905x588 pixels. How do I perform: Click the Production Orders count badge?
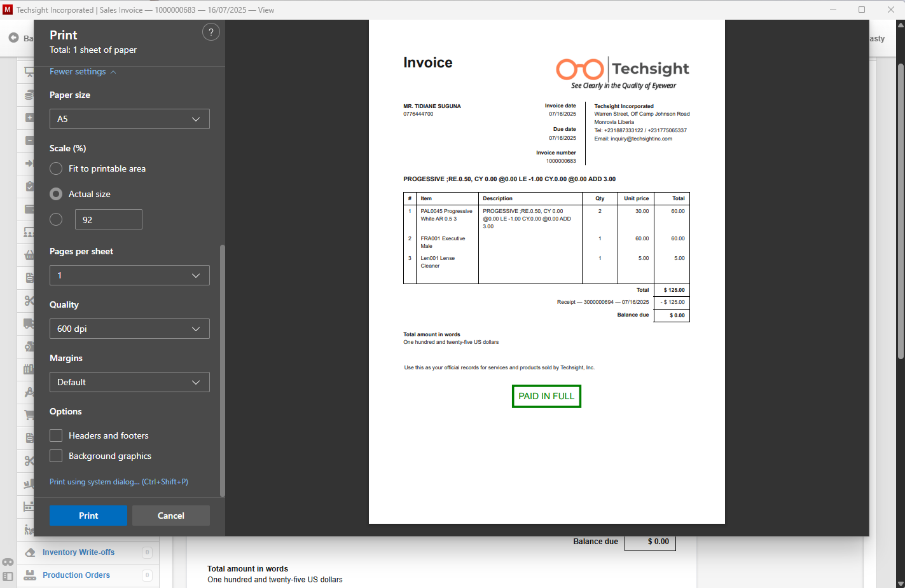coord(147,575)
